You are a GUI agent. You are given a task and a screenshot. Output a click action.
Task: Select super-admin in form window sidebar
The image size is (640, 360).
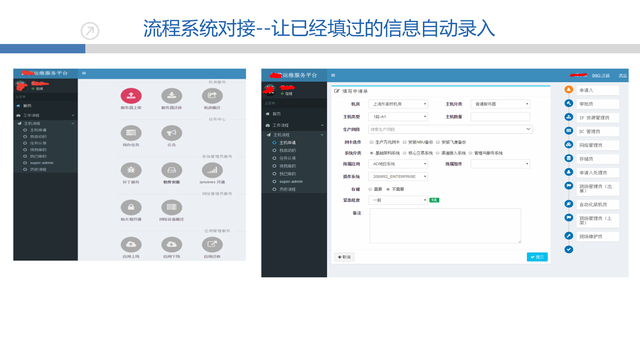coord(291,182)
